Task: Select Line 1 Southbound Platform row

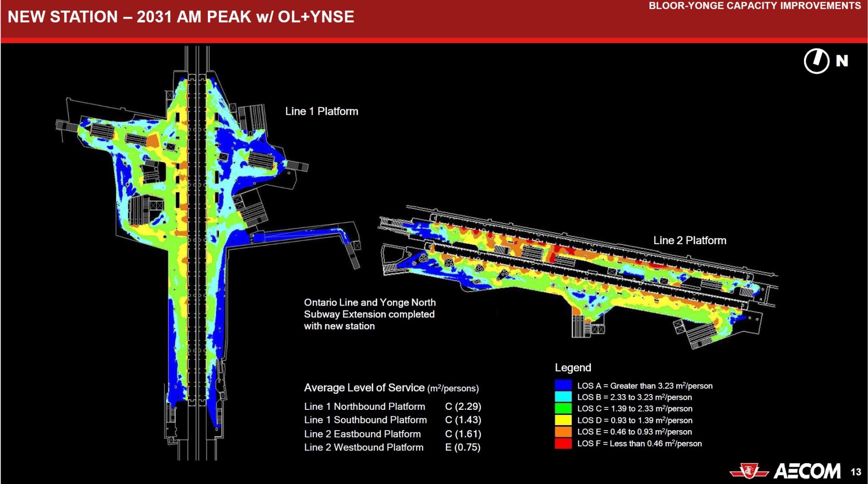Action: pyautogui.click(x=365, y=420)
